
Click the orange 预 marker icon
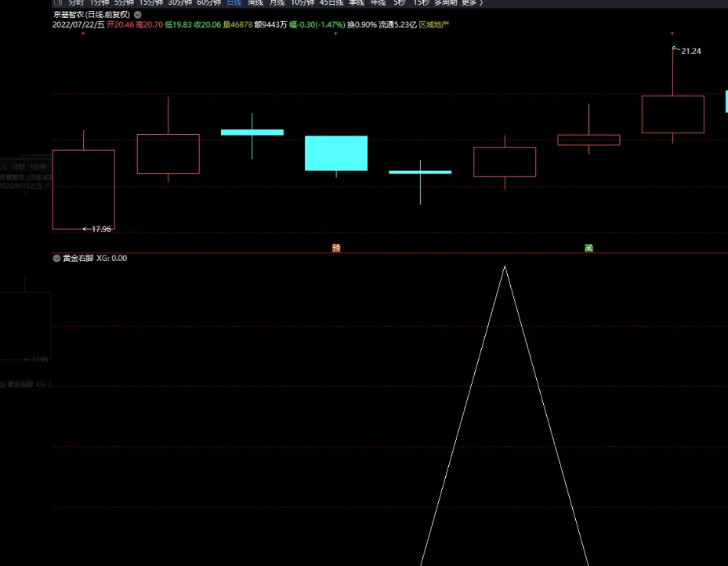[336, 248]
